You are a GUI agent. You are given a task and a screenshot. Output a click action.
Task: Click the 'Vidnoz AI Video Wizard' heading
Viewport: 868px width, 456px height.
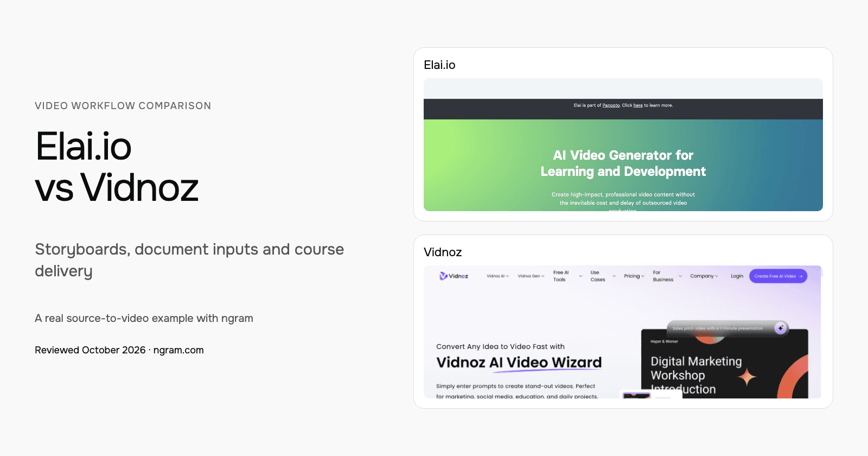coord(519,362)
